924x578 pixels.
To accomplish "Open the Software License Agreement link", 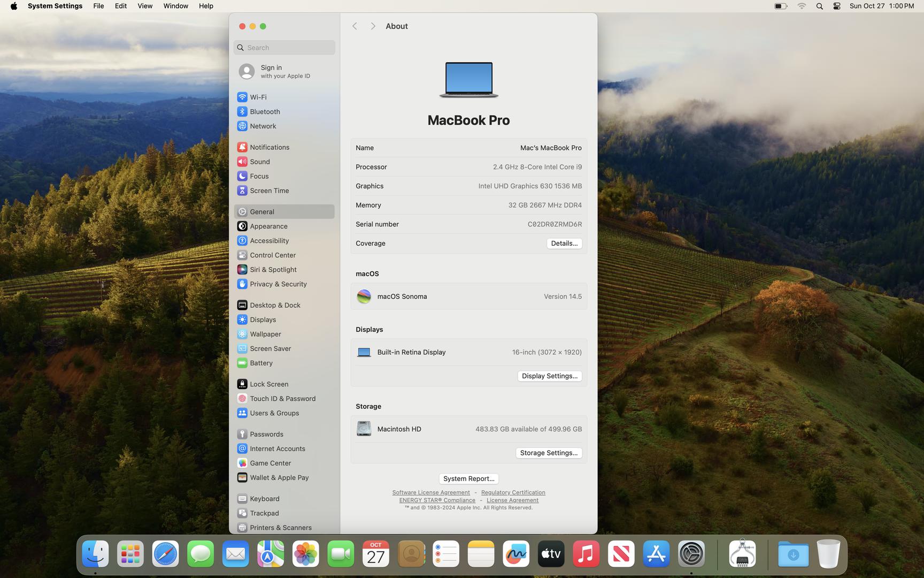I will [x=431, y=492].
